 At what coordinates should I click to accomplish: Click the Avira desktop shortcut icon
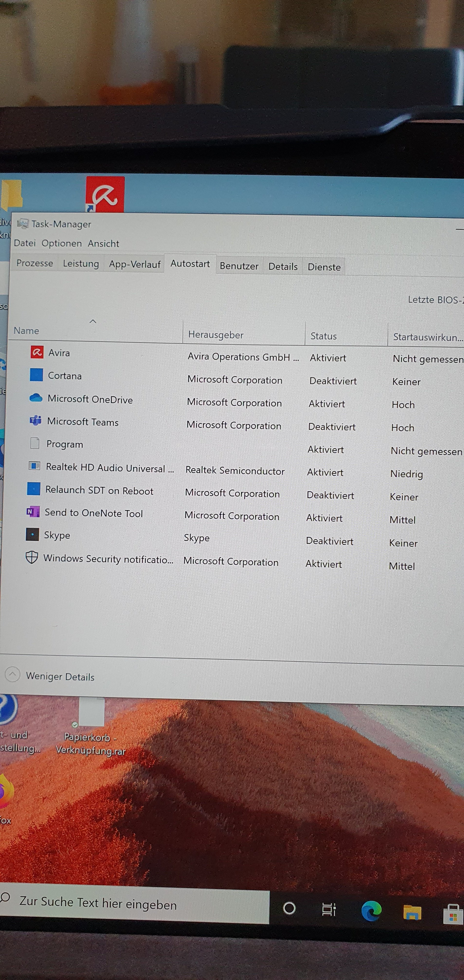tap(105, 194)
